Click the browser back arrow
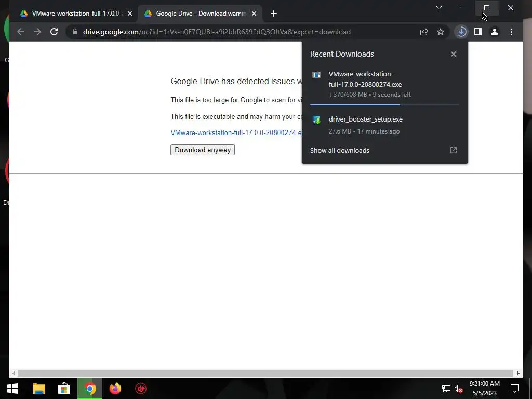 (21, 32)
